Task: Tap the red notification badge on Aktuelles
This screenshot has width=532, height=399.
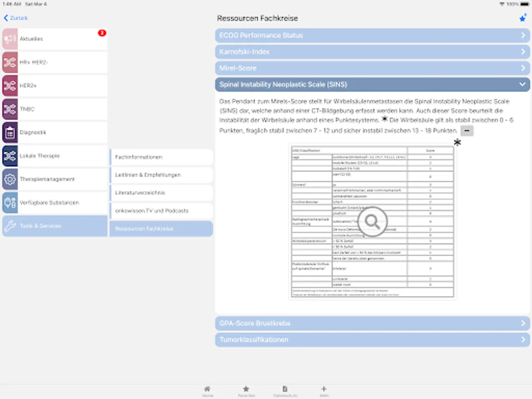Action: tap(102, 33)
